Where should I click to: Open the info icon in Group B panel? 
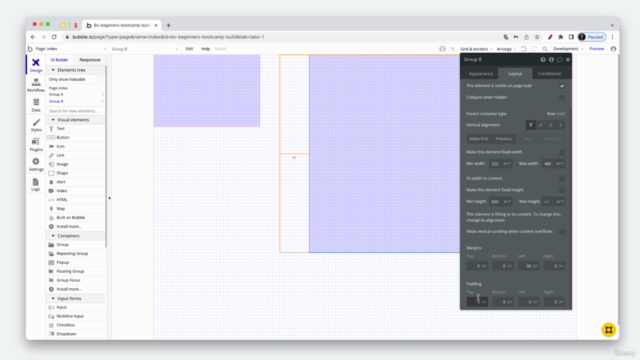[551, 60]
